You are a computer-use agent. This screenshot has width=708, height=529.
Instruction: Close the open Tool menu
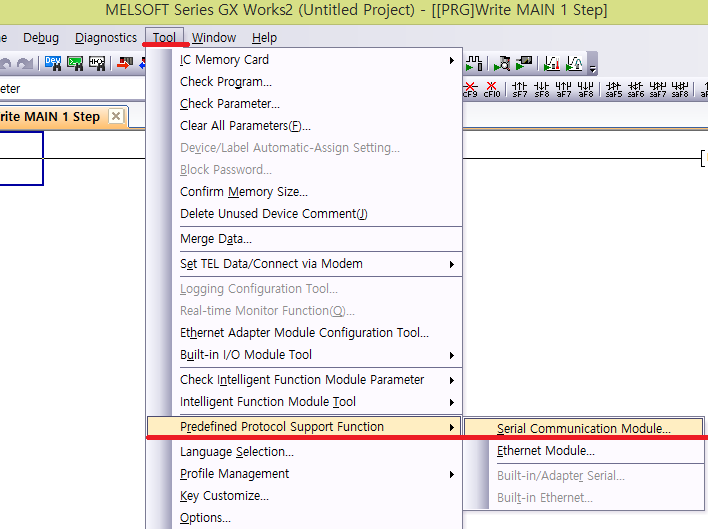pyautogui.click(x=164, y=37)
